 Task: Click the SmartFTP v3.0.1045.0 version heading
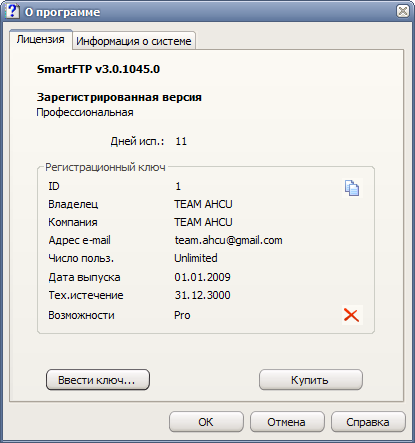(98, 69)
